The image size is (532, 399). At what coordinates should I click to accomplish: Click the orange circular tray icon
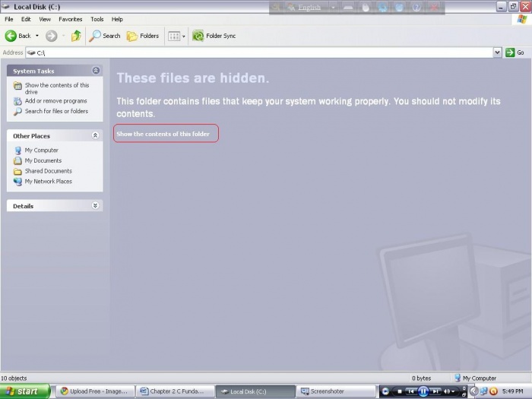[x=493, y=391]
